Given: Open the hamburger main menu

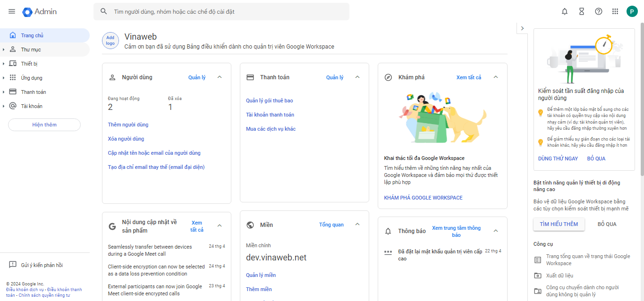Looking at the screenshot, I should [12, 11].
